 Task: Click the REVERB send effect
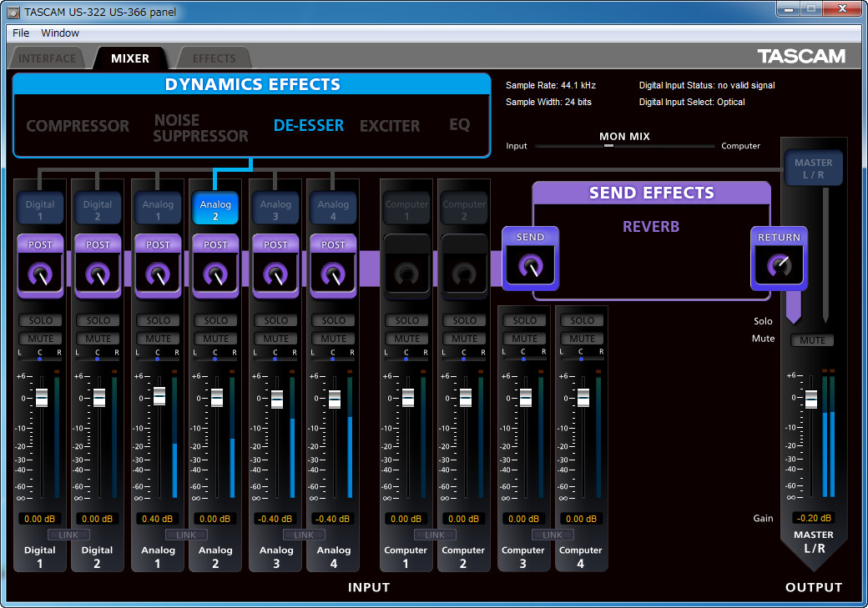pyautogui.click(x=651, y=226)
